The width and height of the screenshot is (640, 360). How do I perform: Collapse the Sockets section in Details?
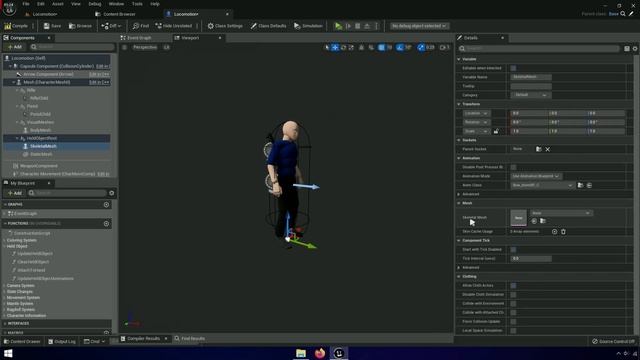(459, 140)
